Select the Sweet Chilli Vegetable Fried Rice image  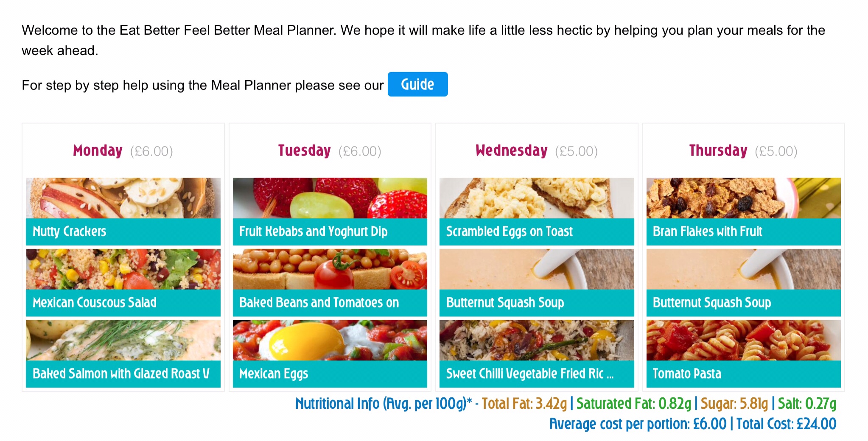537,340
